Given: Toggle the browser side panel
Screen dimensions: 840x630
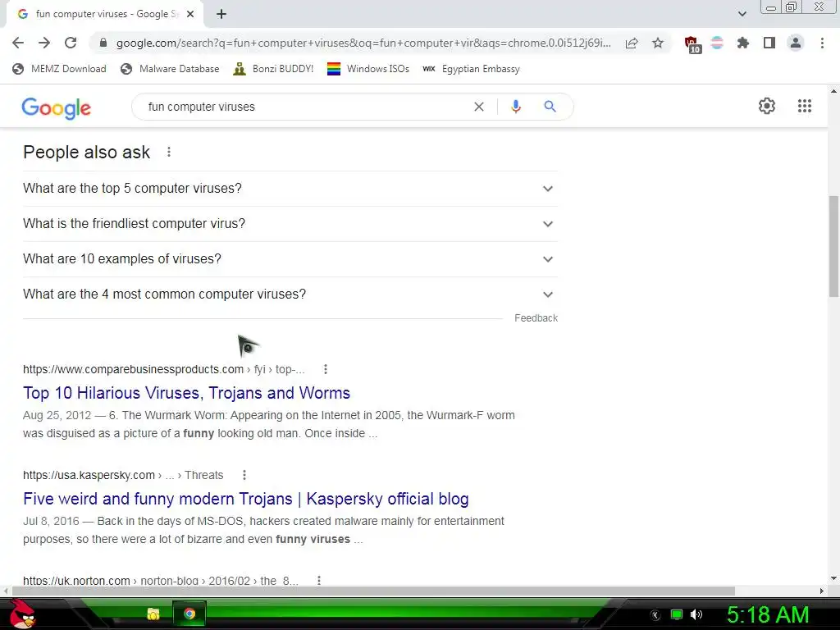Looking at the screenshot, I should click(x=769, y=43).
